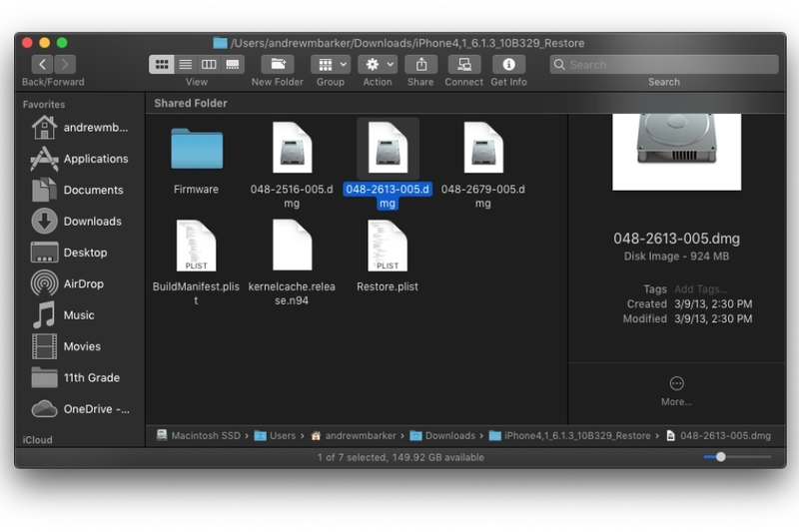Click Users in the path bar
This screenshot has height=532, width=799.
point(276,436)
